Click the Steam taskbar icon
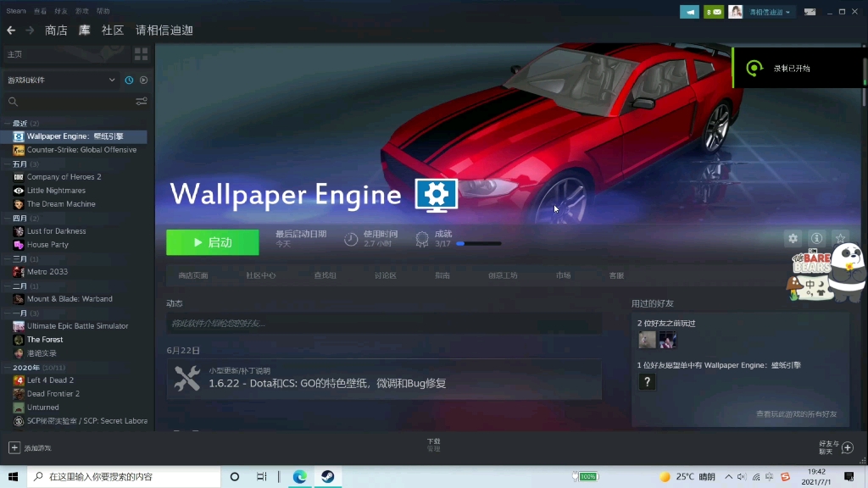The width and height of the screenshot is (868, 488). (x=328, y=476)
